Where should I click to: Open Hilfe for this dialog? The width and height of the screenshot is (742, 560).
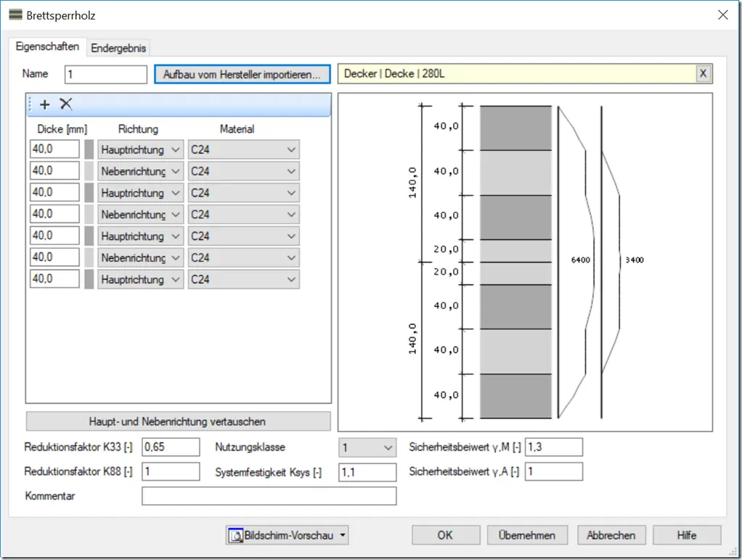[x=687, y=535]
